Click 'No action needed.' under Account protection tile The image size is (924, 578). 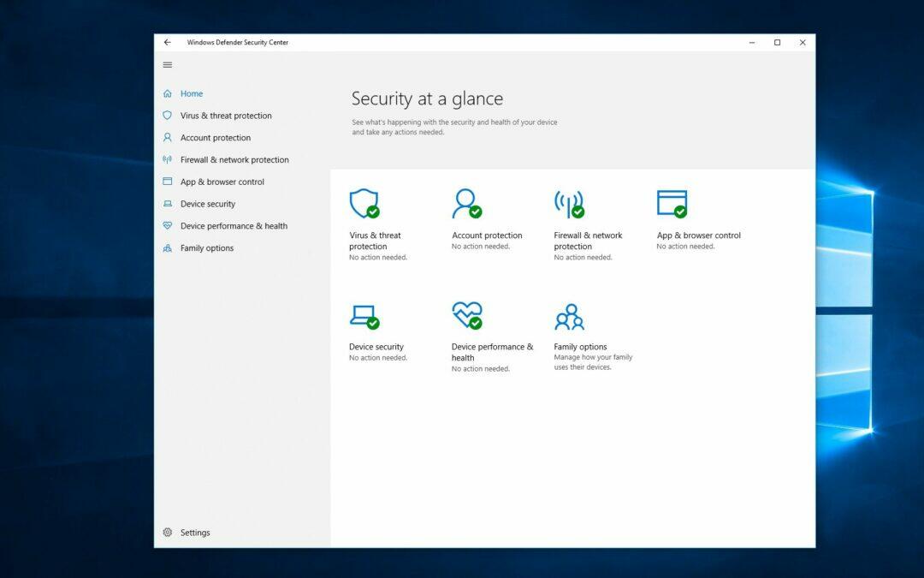[x=480, y=247]
